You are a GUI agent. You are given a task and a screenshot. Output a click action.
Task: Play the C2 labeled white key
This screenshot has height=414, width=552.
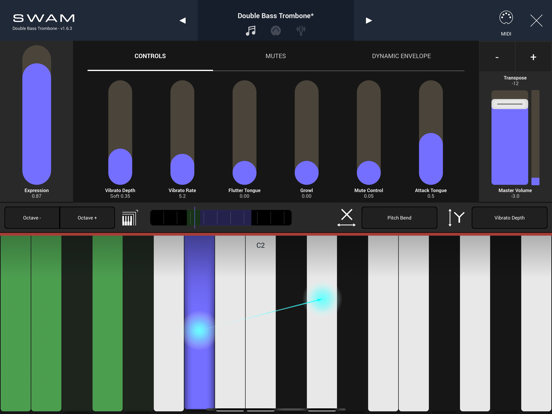(x=261, y=322)
